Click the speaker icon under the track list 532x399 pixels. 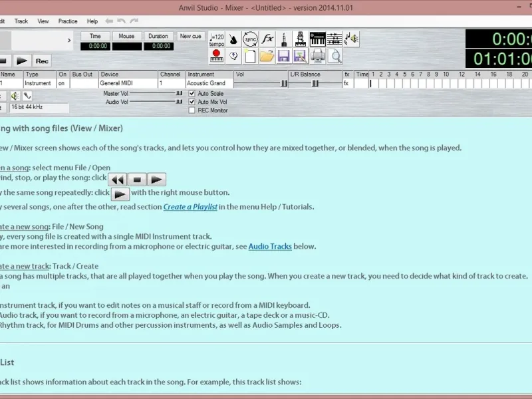tap(15, 96)
